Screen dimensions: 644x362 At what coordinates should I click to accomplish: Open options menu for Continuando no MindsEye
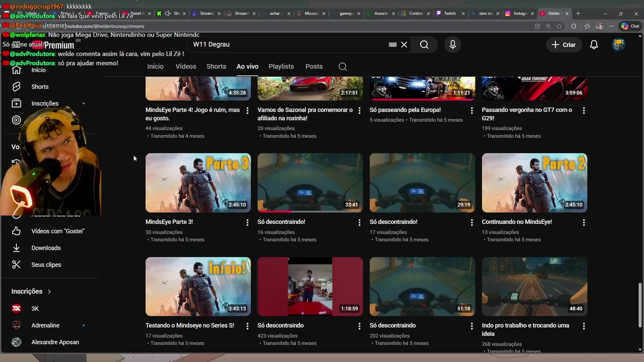[x=584, y=222]
